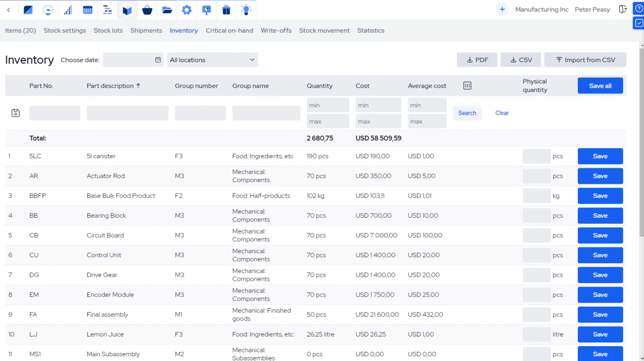Image resolution: width=644 pixels, height=361 pixels.
Task: Save the Lemon Juice row
Action: (x=600, y=334)
